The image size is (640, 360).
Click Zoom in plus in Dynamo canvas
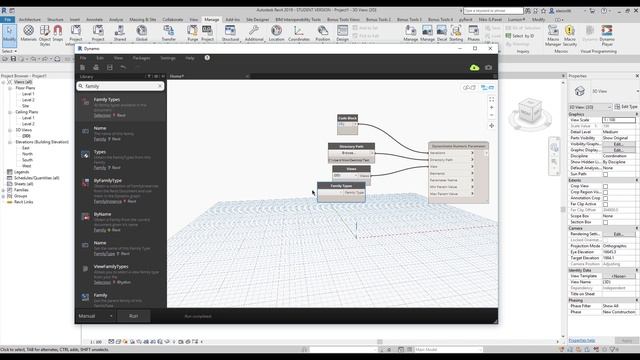click(491, 108)
